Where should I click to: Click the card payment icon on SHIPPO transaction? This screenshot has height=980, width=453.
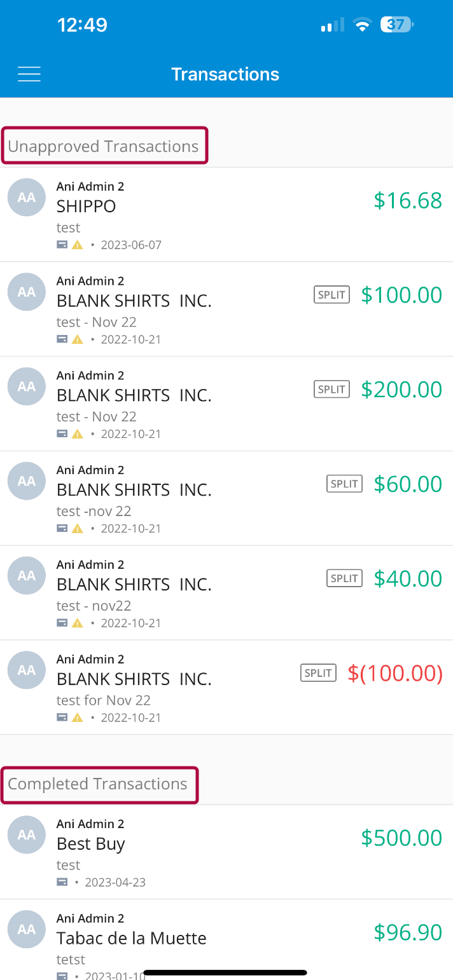(61, 244)
